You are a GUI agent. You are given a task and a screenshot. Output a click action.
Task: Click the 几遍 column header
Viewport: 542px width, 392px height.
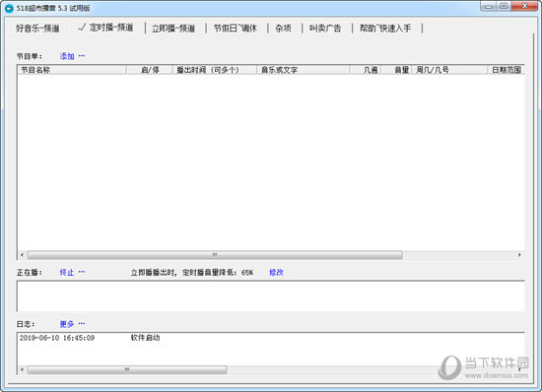coord(366,70)
